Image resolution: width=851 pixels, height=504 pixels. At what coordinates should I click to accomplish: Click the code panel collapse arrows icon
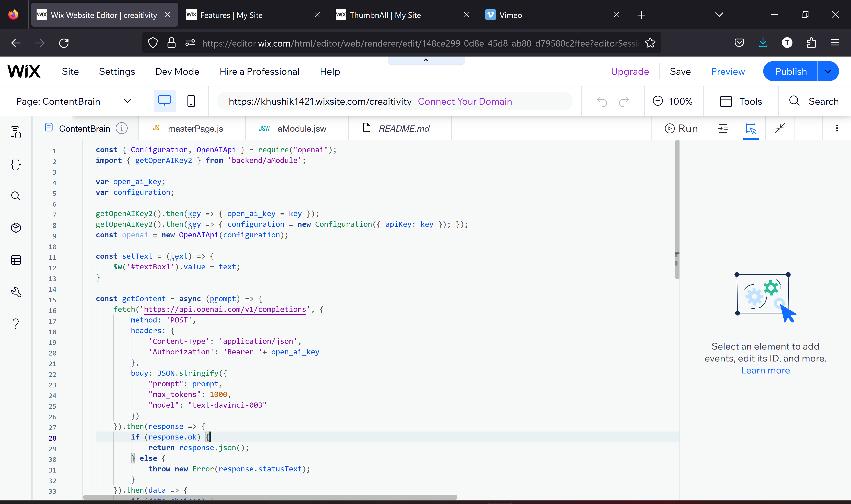780,128
